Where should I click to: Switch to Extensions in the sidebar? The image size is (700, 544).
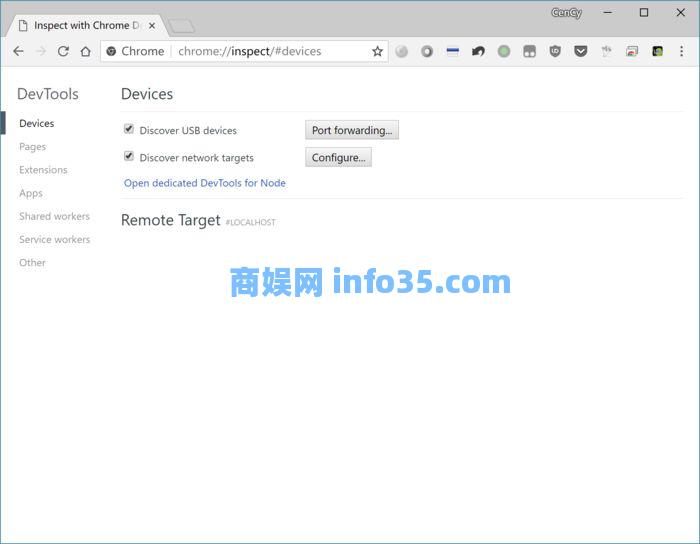(43, 170)
